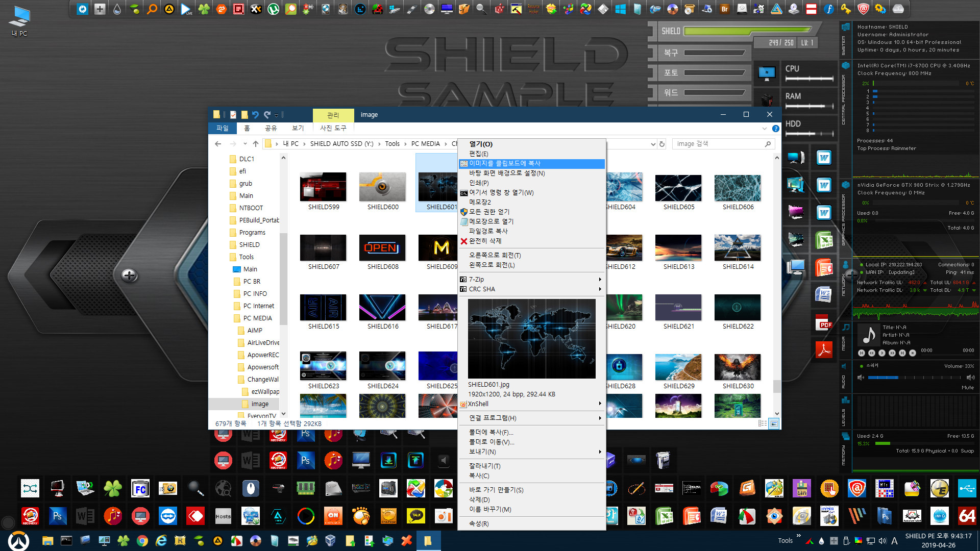
Task: Open AIMP player icon in top dock
Action: coord(169,9)
